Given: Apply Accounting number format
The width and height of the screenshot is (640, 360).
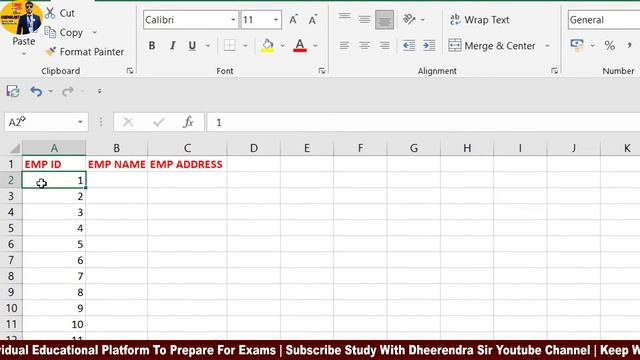Looking at the screenshot, I should [x=577, y=45].
